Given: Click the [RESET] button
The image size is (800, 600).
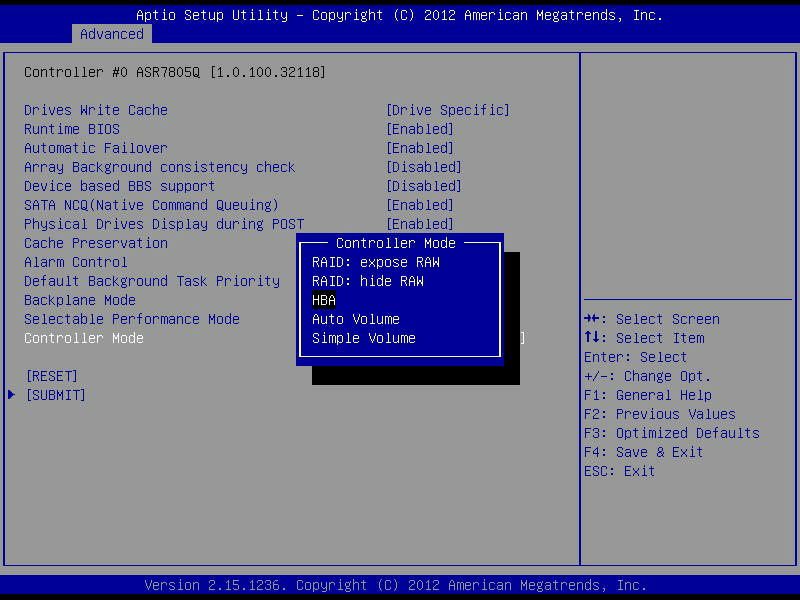Looking at the screenshot, I should 52,377.
